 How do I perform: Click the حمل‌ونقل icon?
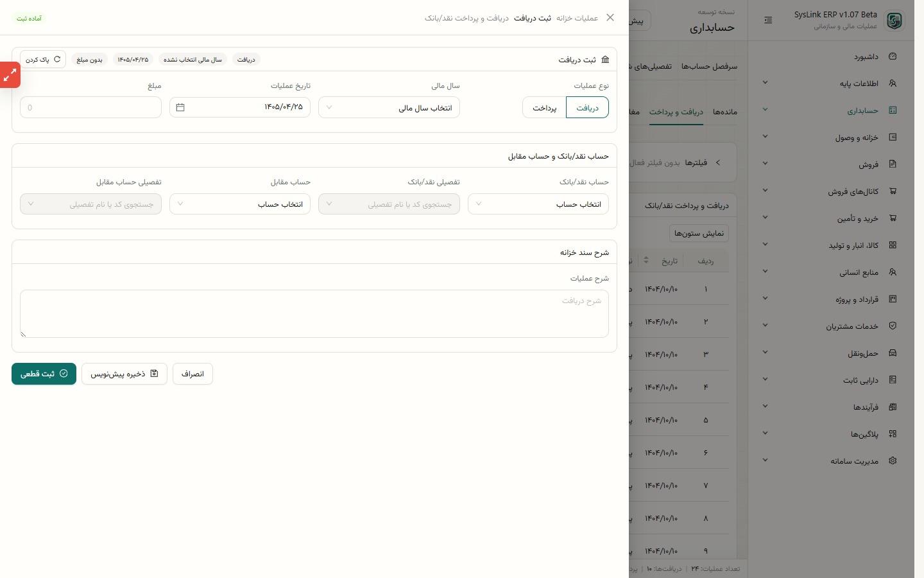[x=893, y=353]
